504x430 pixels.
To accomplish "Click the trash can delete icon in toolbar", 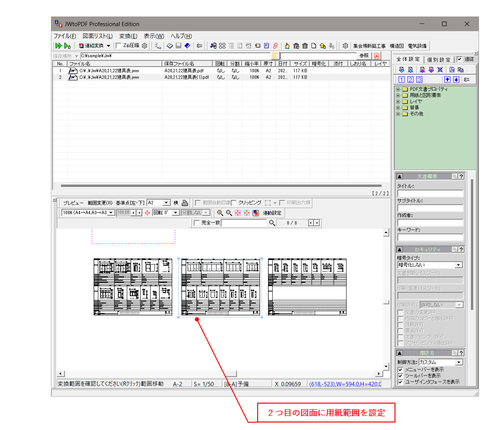I will pos(305,46).
